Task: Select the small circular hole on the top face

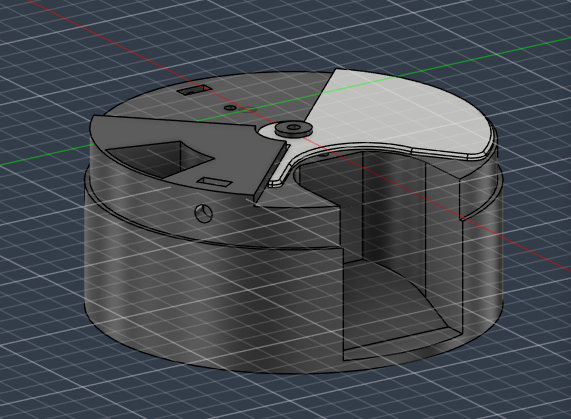Action: (x=230, y=108)
